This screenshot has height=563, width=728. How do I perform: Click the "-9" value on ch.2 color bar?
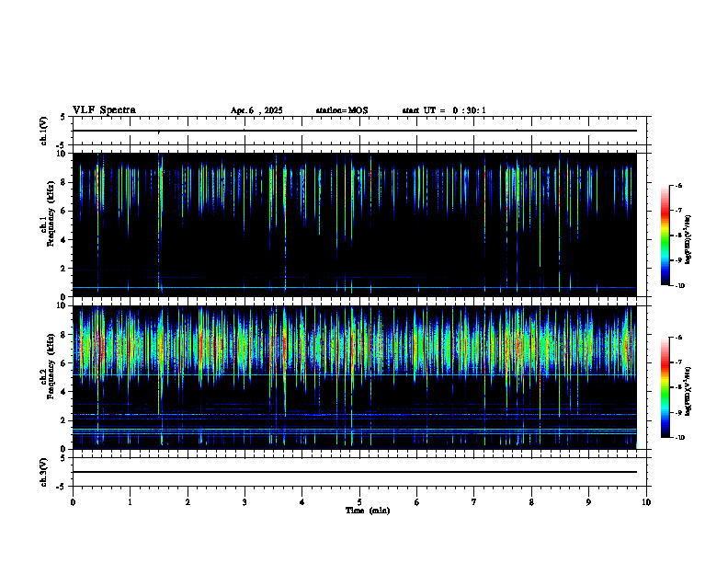(678, 412)
